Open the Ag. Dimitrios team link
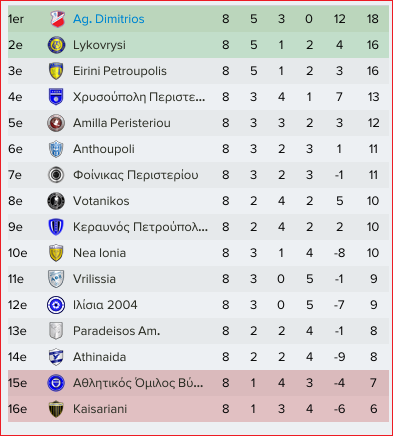The width and height of the screenshot is (393, 436). 109,19
